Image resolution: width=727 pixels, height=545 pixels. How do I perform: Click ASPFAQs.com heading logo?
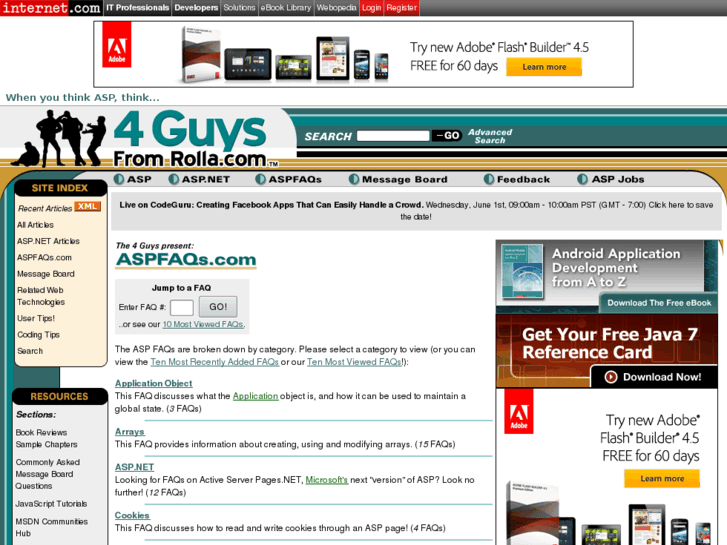(186, 259)
